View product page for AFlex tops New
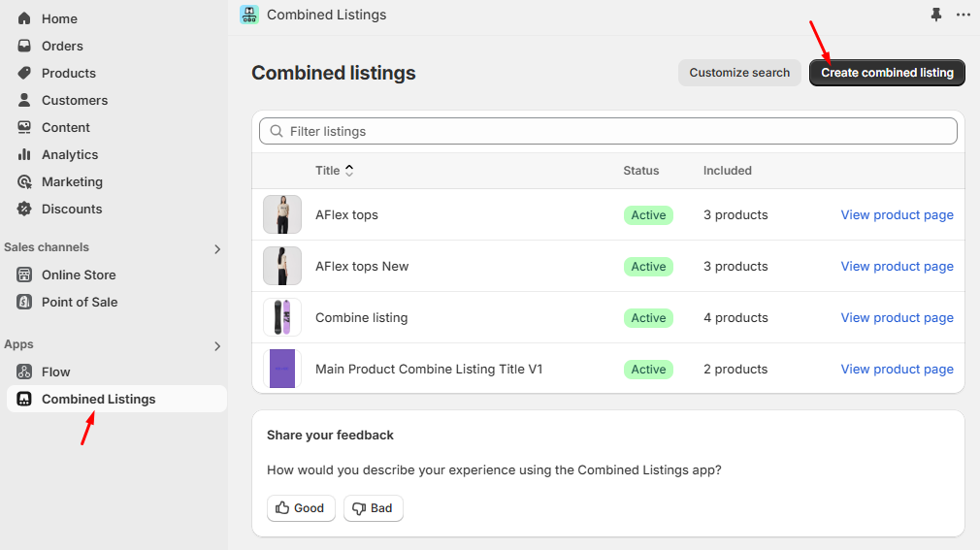 pyautogui.click(x=897, y=266)
